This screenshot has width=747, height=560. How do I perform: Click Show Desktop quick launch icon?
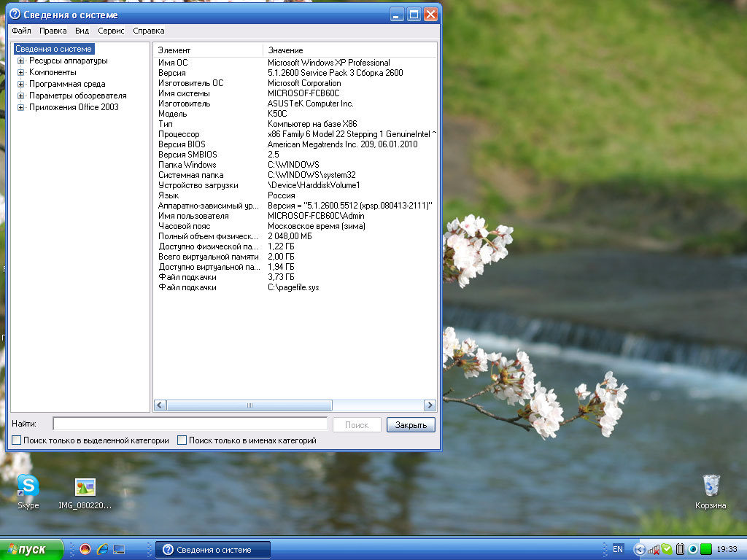tap(119, 549)
